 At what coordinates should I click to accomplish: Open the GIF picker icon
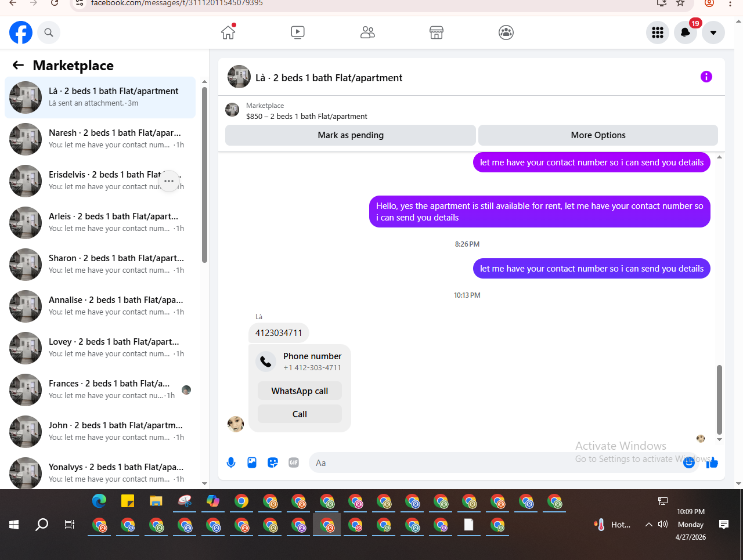click(294, 463)
